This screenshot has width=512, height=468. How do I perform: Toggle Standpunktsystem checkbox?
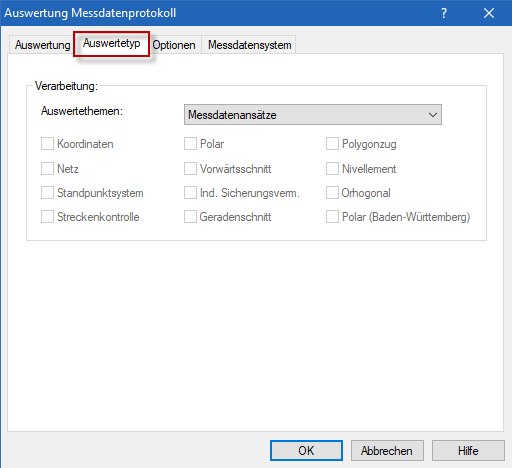[x=47, y=193]
